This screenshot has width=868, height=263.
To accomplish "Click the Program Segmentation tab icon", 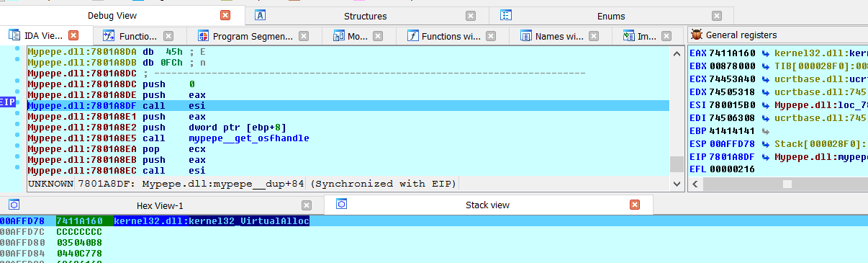I will click(x=203, y=35).
